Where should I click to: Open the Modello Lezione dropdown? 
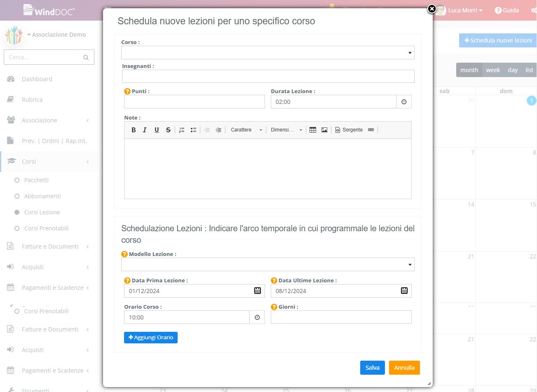pyautogui.click(x=267, y=265)
